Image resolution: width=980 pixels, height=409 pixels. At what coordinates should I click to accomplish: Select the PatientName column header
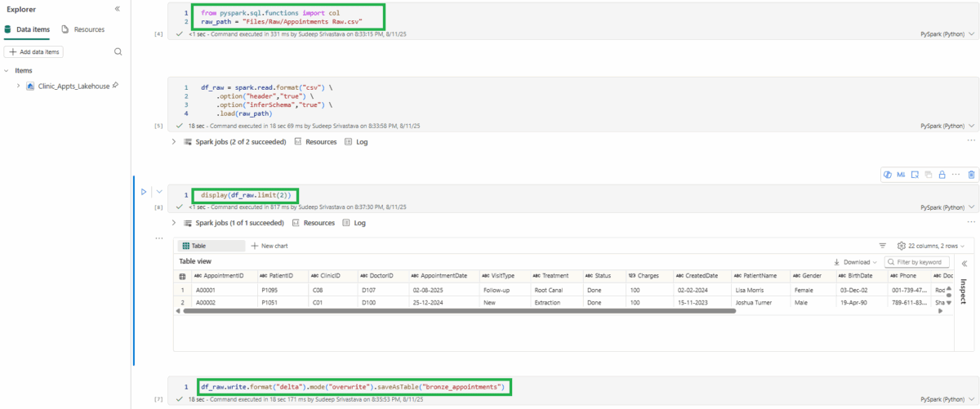[759, 276]
